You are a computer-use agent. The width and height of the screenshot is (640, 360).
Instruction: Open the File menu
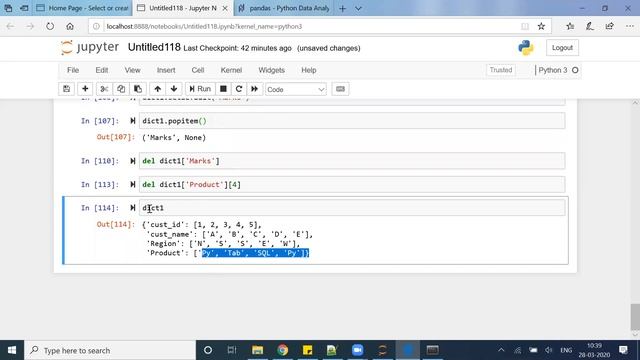coord(73,70)
